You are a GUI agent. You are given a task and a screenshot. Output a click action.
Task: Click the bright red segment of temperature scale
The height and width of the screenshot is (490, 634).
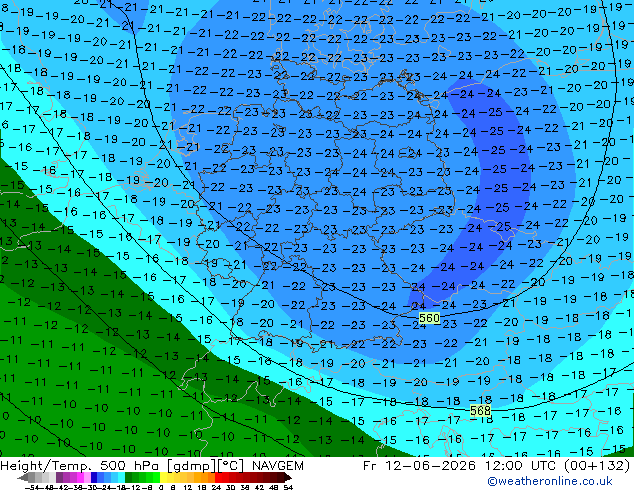(x=218, y=477)
